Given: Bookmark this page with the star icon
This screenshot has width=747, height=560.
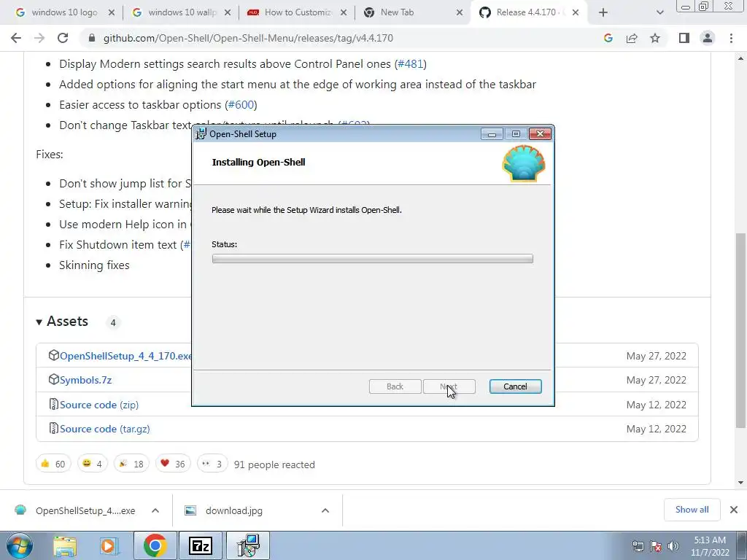Looking at the screenshot, I should tap(655, 38).
